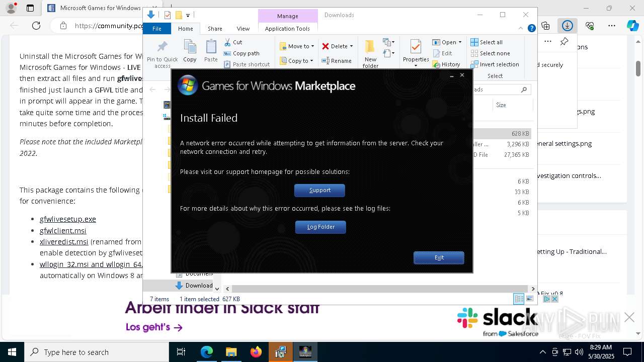Click the Paste clipboard icon in Explorer

pos(211,51)
